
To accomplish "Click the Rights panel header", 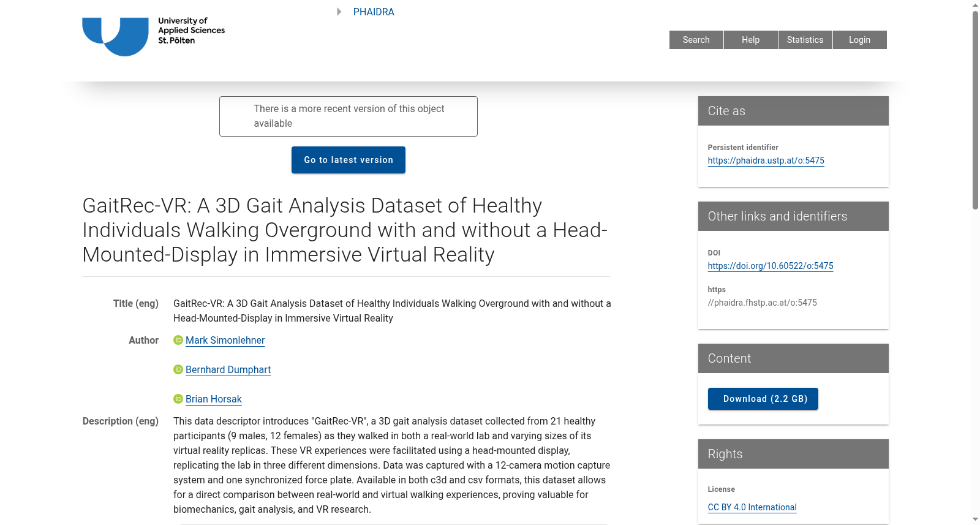I will coord(793,454).
